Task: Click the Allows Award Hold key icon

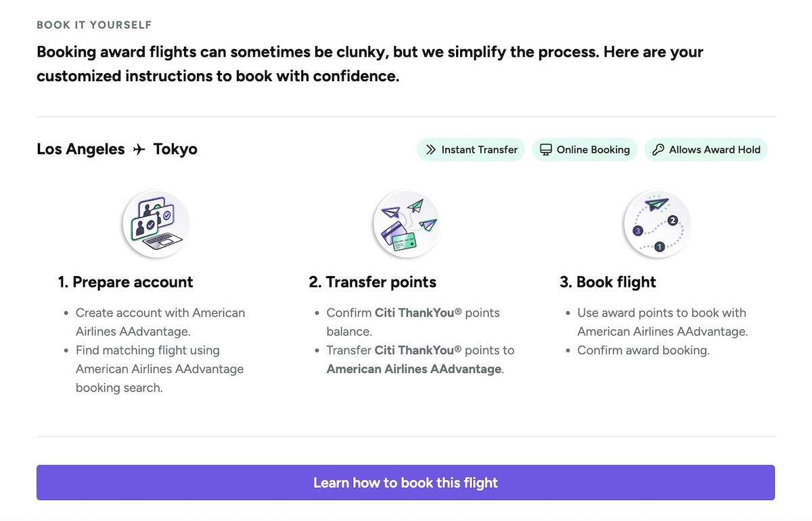Action: pos(658,150)
